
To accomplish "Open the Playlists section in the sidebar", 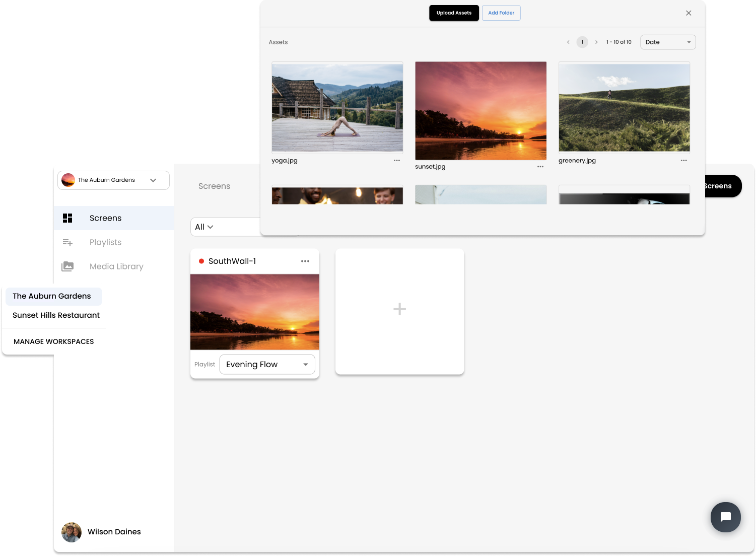I will point(114,242).
